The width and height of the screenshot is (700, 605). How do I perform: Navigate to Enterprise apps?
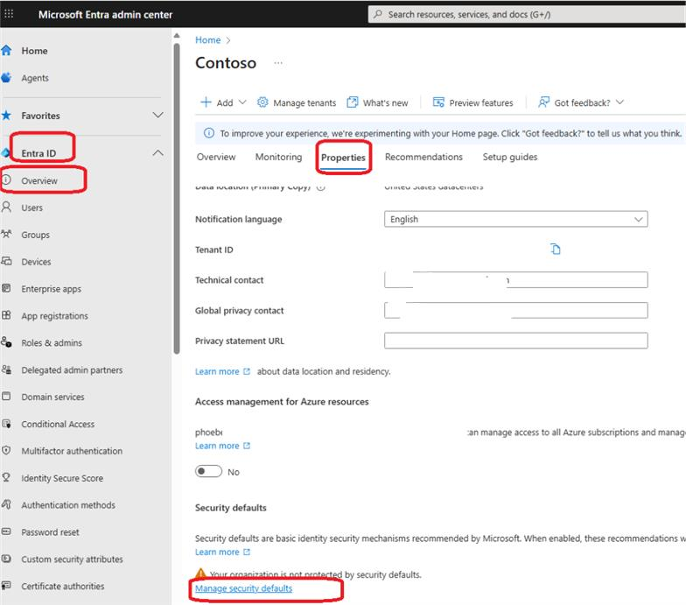[54, 288]
